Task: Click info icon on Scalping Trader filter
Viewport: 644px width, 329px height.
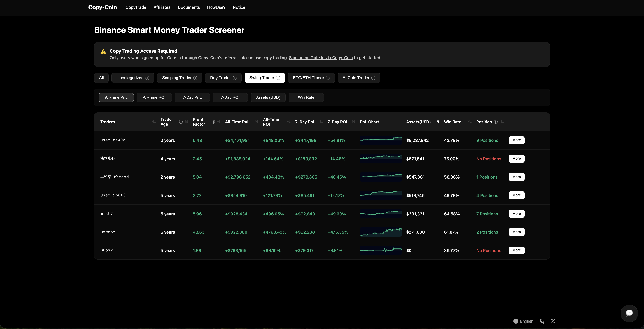Action: (195, 78)
